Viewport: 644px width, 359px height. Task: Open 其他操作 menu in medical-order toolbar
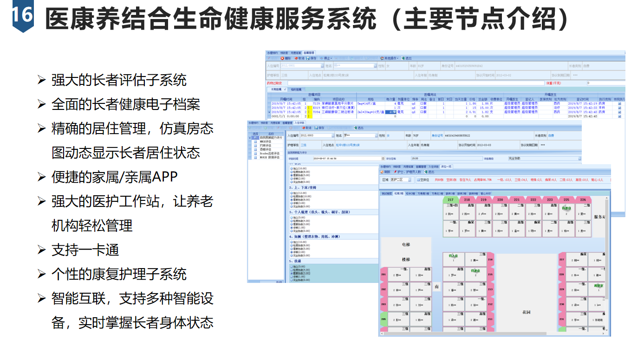pyautogui.click(x=390, y=58)
